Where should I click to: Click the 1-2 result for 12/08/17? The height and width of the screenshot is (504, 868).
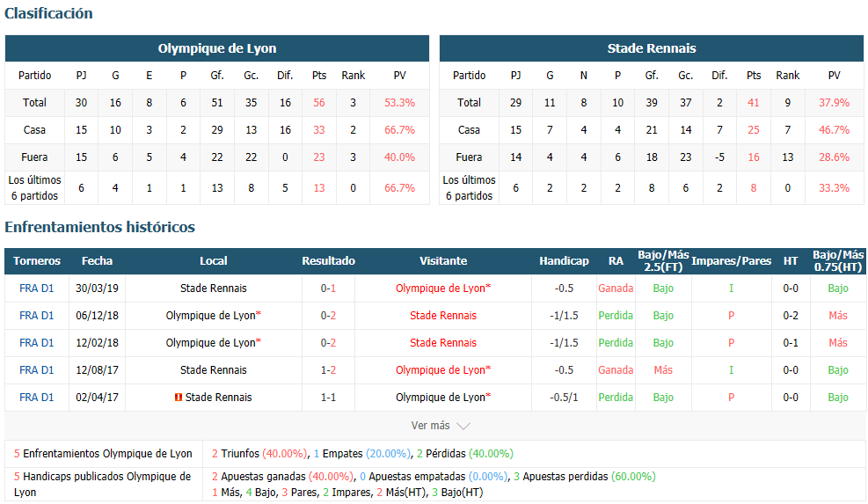328,370
